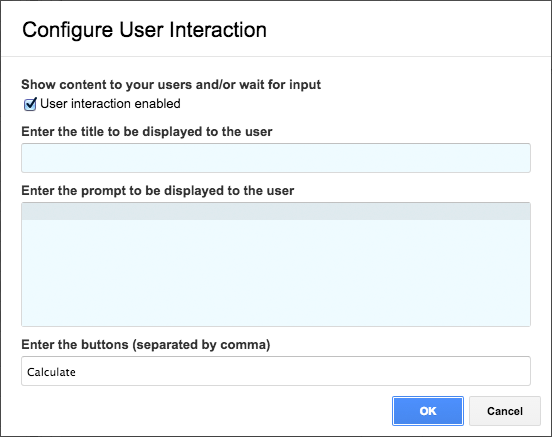This screenshot has width=552, height=437.
Task: Click the 'Show content to your users' heading
Action: coord(171,85)
